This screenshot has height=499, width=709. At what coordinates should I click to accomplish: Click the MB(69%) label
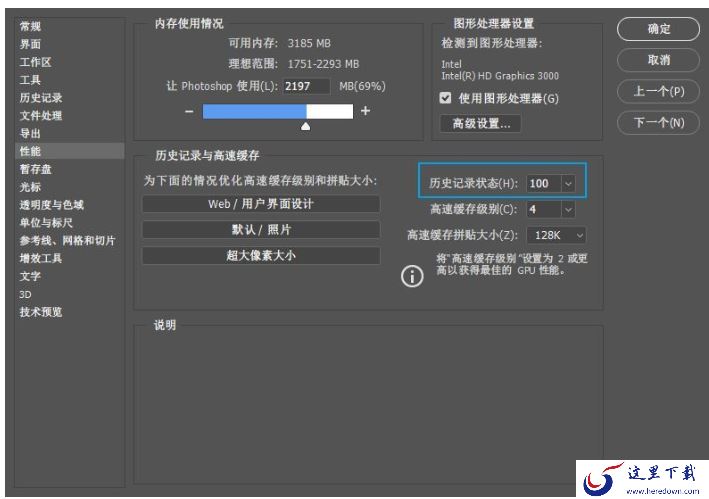pos(362,86)
